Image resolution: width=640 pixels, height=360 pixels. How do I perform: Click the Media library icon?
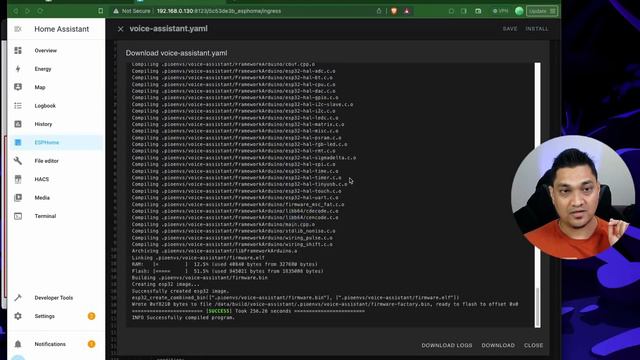click(x=18, y=198)
